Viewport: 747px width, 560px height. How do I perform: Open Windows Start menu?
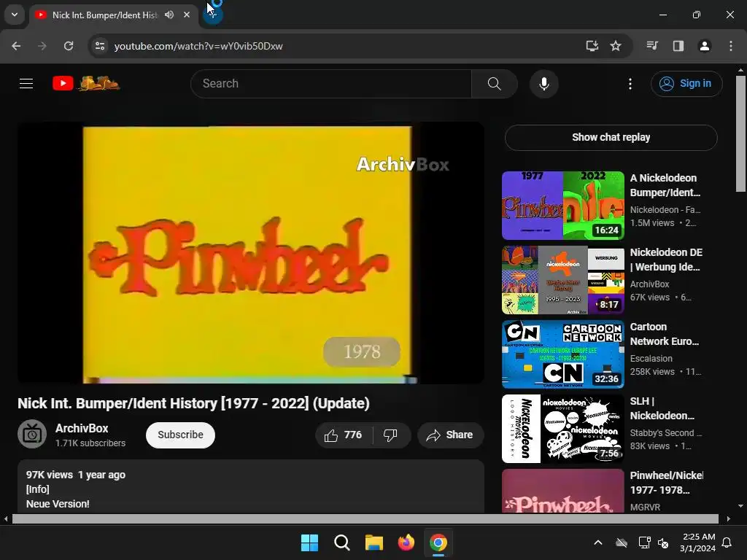tap(309, 542)
